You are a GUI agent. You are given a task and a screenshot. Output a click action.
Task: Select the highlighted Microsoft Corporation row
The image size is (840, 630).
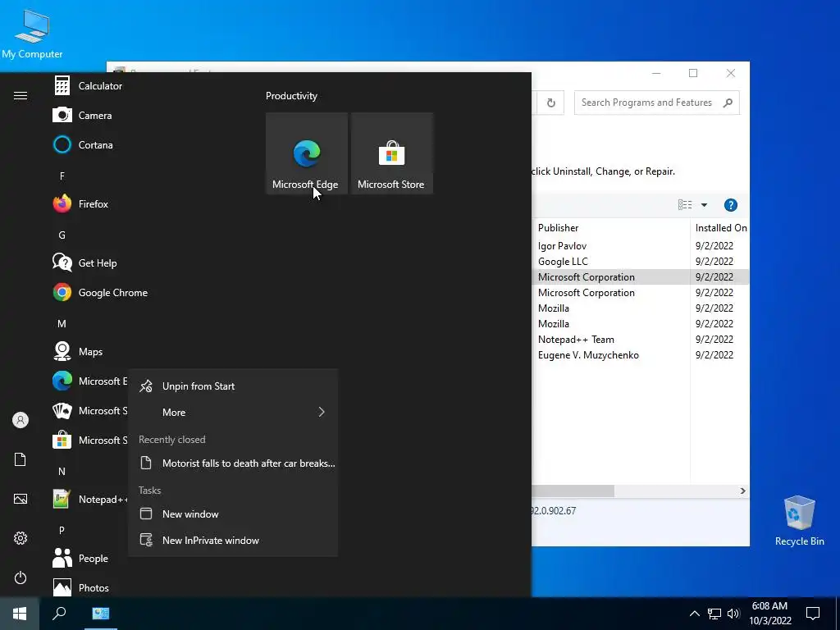640,277
